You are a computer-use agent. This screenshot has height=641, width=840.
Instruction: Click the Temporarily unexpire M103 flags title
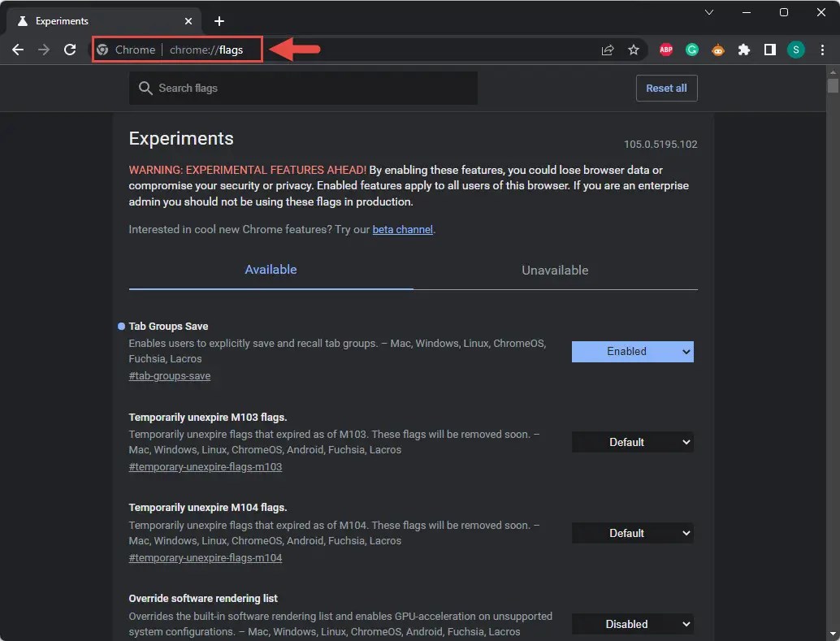208,417
